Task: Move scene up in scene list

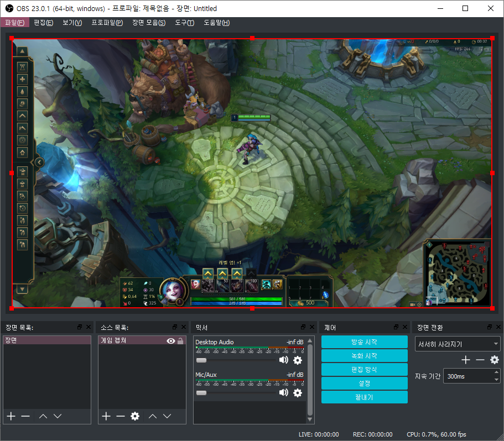Action: point(43,416)
